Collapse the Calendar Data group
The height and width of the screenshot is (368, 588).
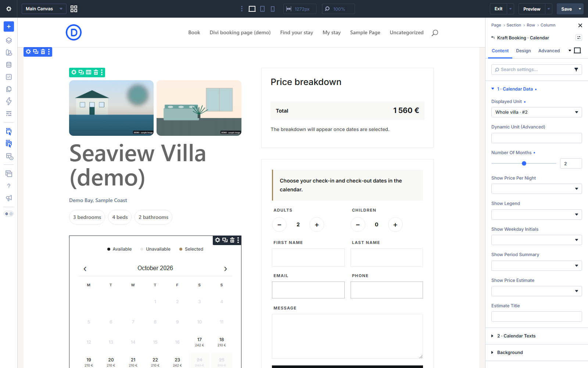514,89
